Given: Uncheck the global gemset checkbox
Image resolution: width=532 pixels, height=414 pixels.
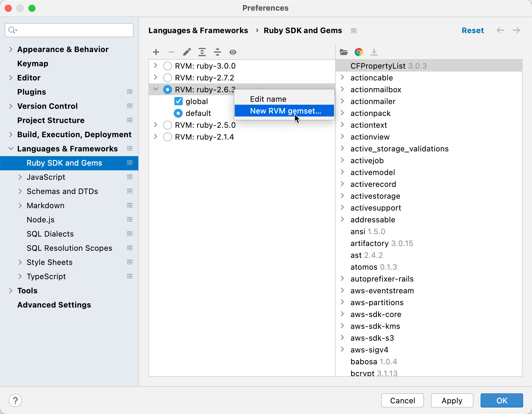Looking at the screenshot, I should point(178,101).
